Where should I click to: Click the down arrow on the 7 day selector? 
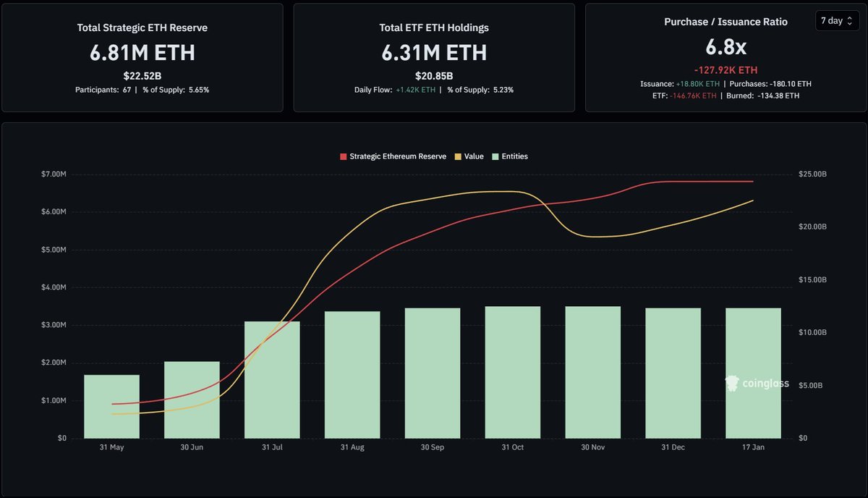(x=850, y=23)
